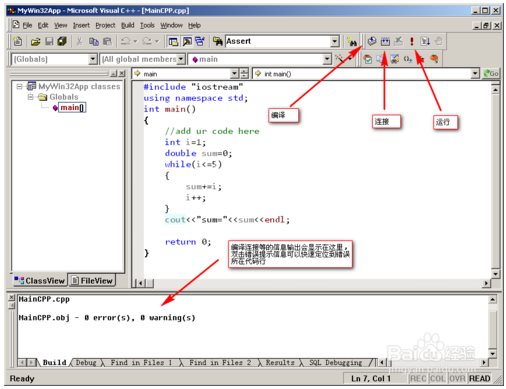
Task: Click the Go (debug) step icon
Action: 425,41
